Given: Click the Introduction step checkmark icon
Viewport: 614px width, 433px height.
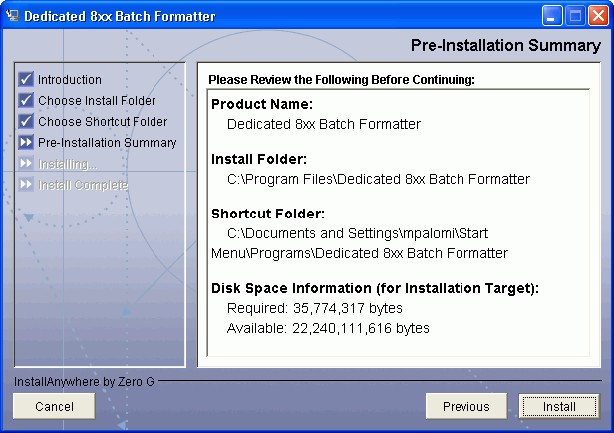Looking at the screenshot, I should click(x=26, y=79).
